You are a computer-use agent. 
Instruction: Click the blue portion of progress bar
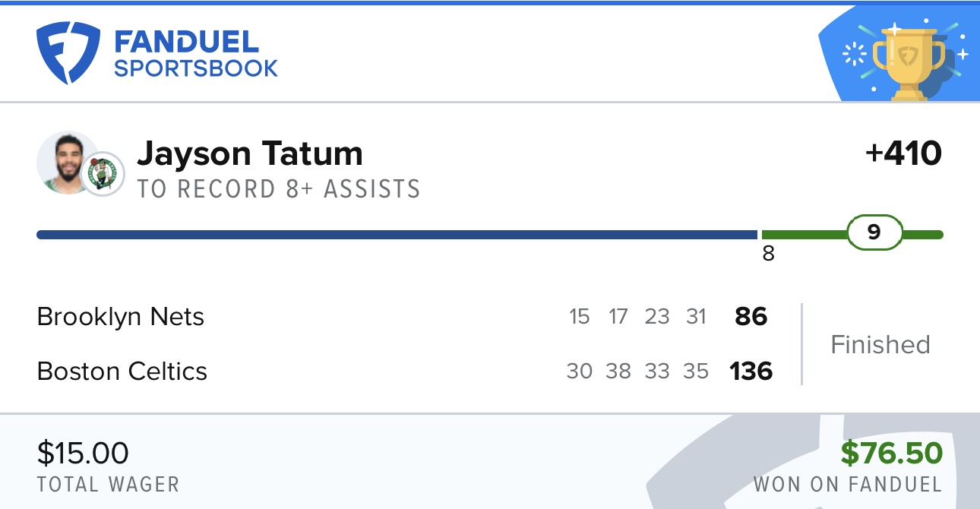(x=397, y=235)
